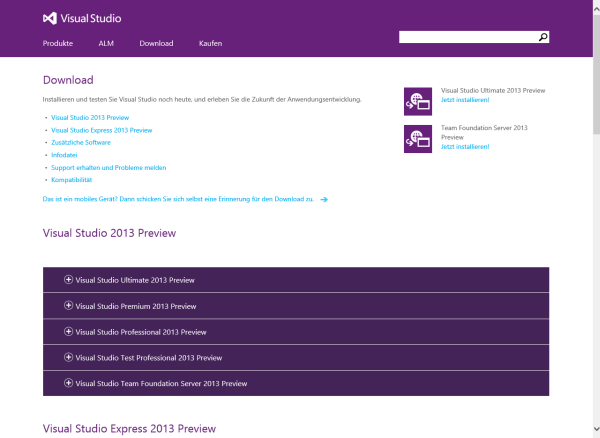Open the Zusätzliche Software link
The height and width of the screenshot is (438, 600).
click(81, 142)
